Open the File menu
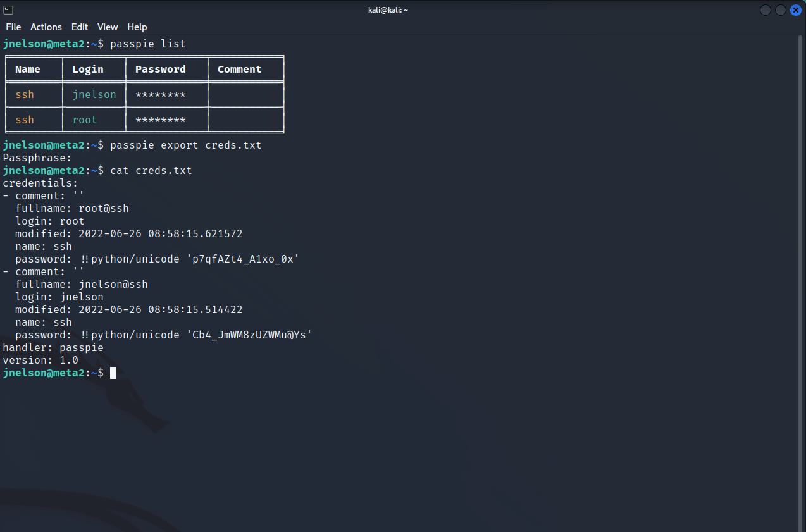806x532 pixels. [x=13, y=27]
